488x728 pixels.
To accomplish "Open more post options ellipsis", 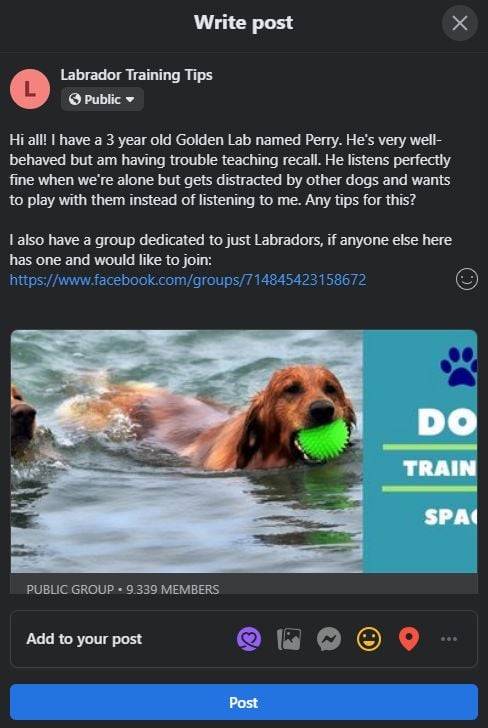I will (x=449, y=639).
